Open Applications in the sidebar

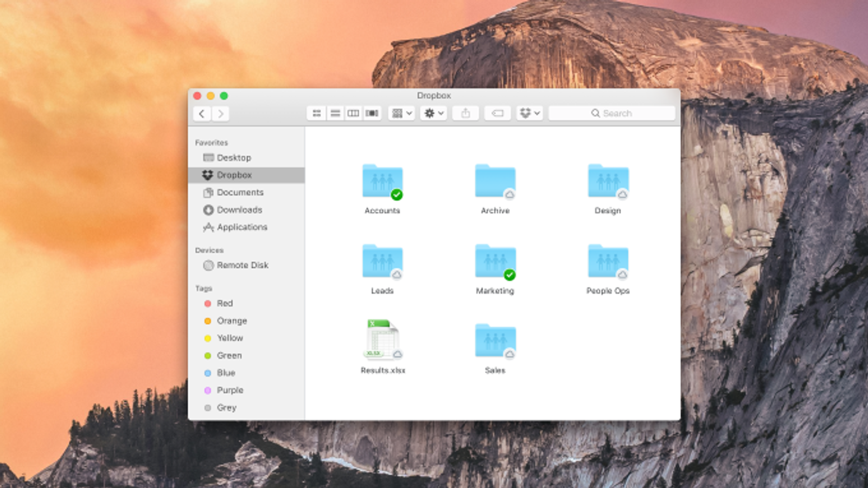pos(246,227)
